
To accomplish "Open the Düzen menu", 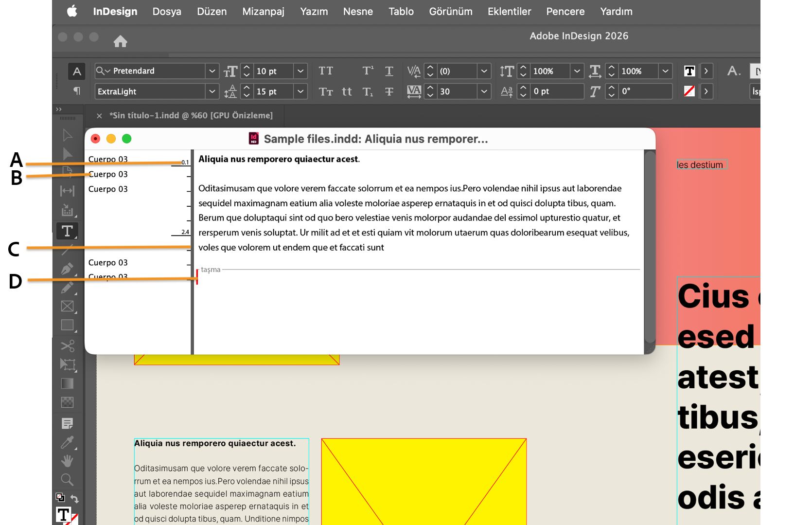I will click(212, 11).
